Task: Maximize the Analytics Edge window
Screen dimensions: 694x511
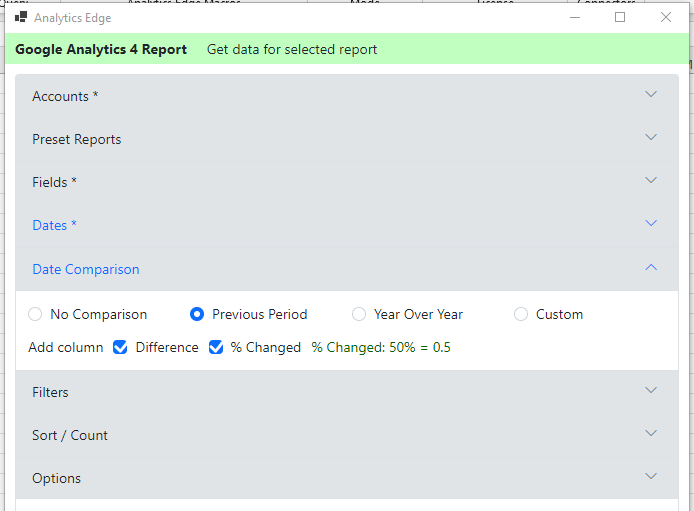Action: tap(620, 17)
